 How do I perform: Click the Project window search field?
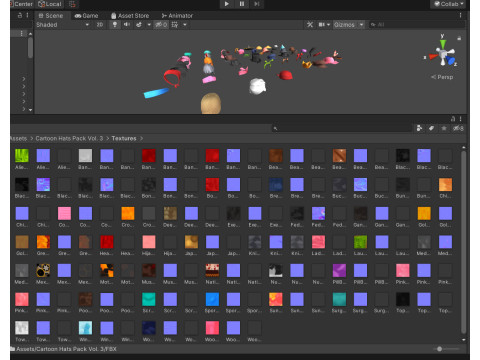click(342, 128)
